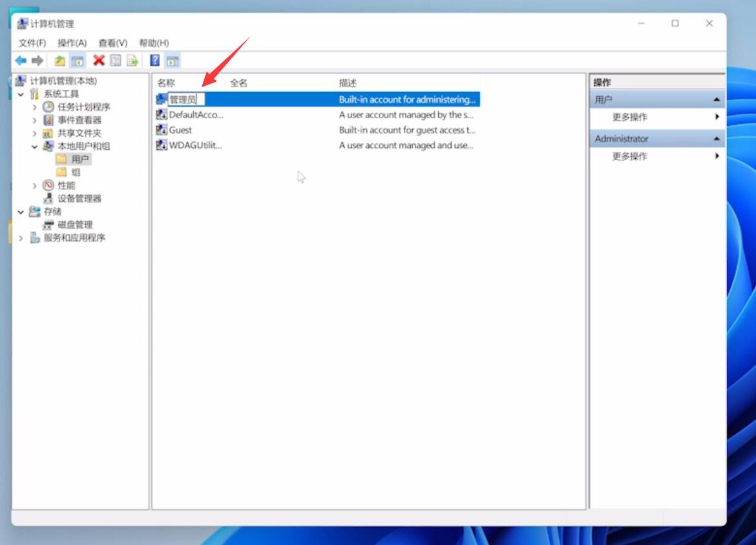Click the Properties toolbar icon
756x545 pixels.
116,61
